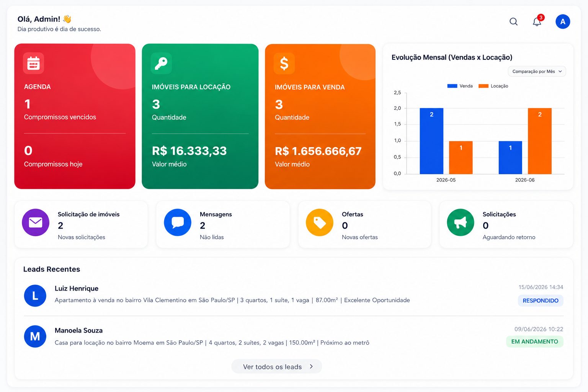Click the key icon for rentals
Viewport: 588px width, 392px height.
click(x=161, y=63)
